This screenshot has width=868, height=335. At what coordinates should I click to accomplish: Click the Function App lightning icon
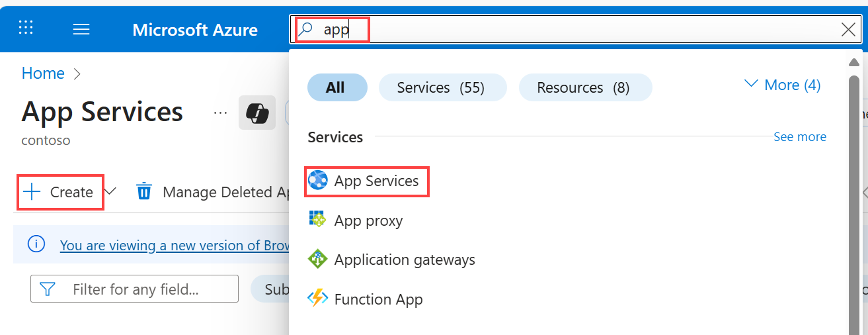tap(318, 299)
